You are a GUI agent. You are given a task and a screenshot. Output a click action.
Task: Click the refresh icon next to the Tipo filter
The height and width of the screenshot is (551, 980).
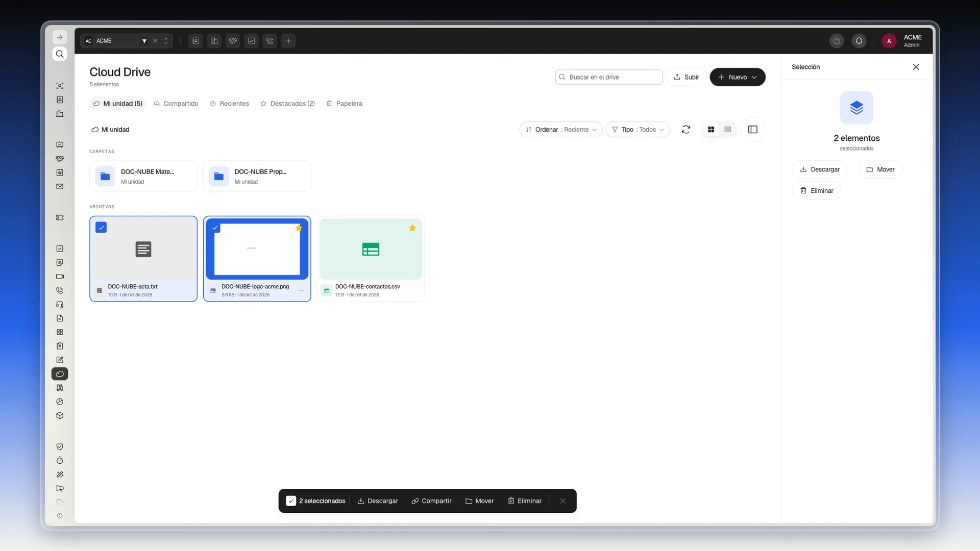[686, 130]
